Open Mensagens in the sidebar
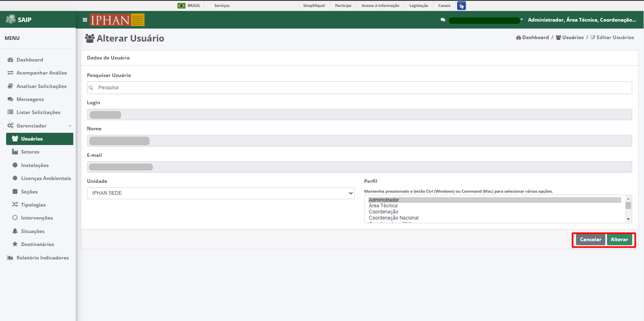Viewport: 644px width, 321px height. click(30, 99)
